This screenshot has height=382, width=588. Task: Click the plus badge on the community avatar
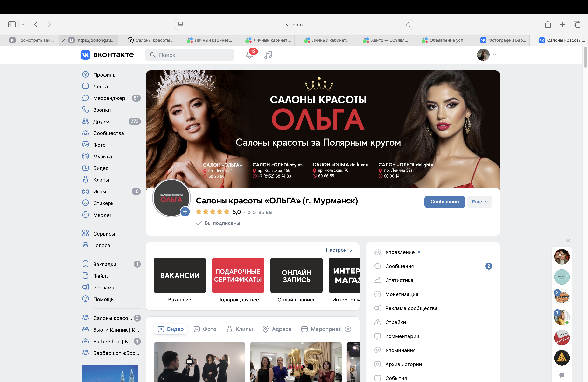point(185,211)
